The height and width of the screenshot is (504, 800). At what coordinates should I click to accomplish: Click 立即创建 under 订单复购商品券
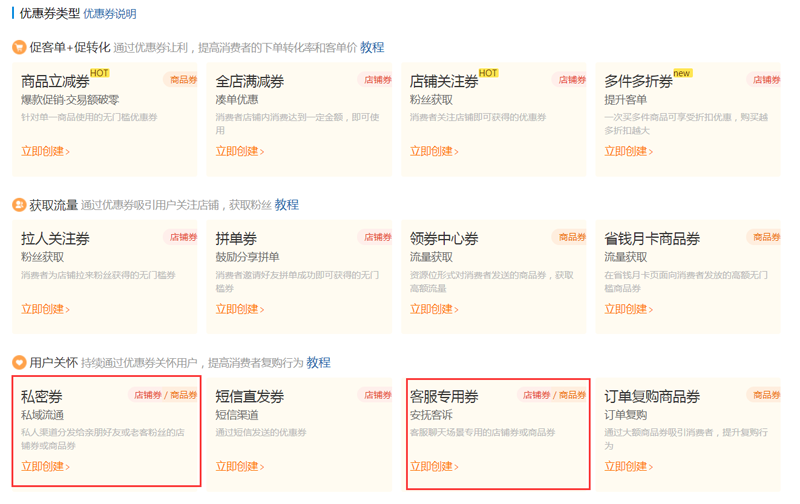(628, 467)
